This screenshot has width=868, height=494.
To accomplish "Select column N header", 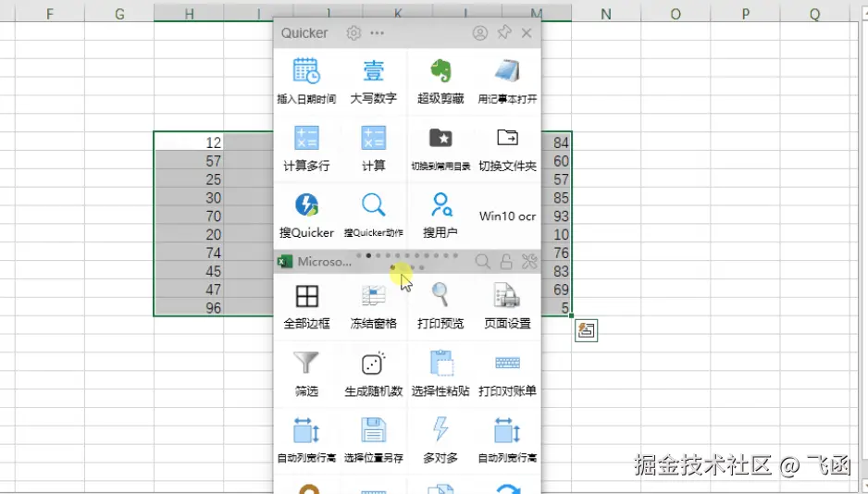I will pos(606,14).
